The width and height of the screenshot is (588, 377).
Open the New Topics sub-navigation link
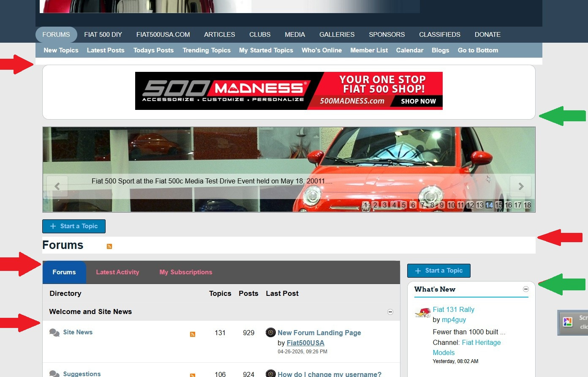tap(61, 50)
